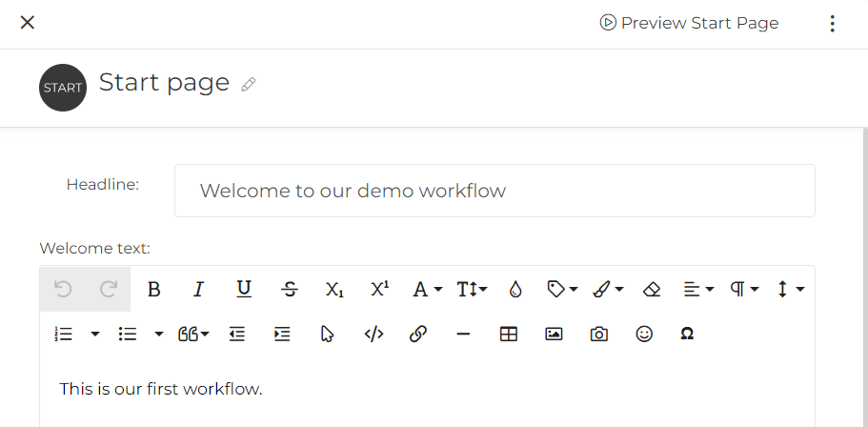This screenshot has width=868, height=427.
Task: Open the emoji picker
Action: pos(644,334)
